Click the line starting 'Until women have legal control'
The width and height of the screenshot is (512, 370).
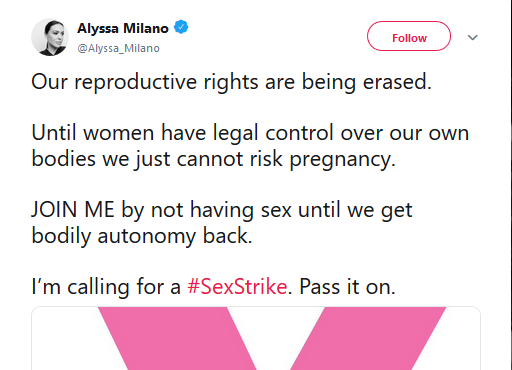250,133
